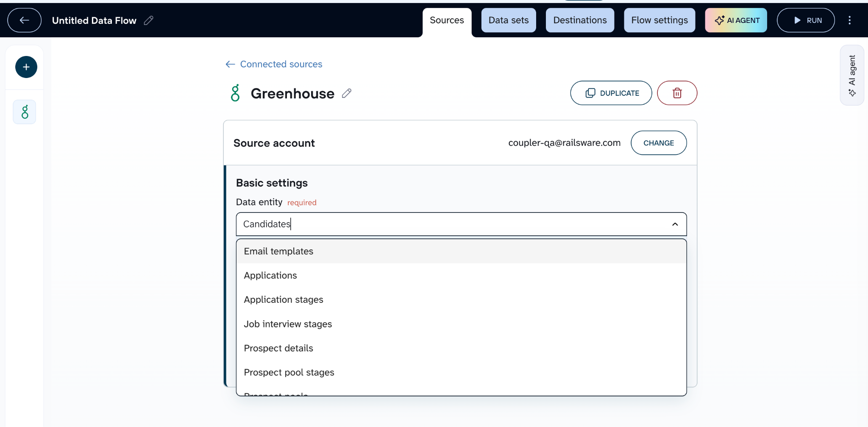Pick Prospect pool stages from the list
This screenshot has height=427, width=868.
click(x=461, y=372)
